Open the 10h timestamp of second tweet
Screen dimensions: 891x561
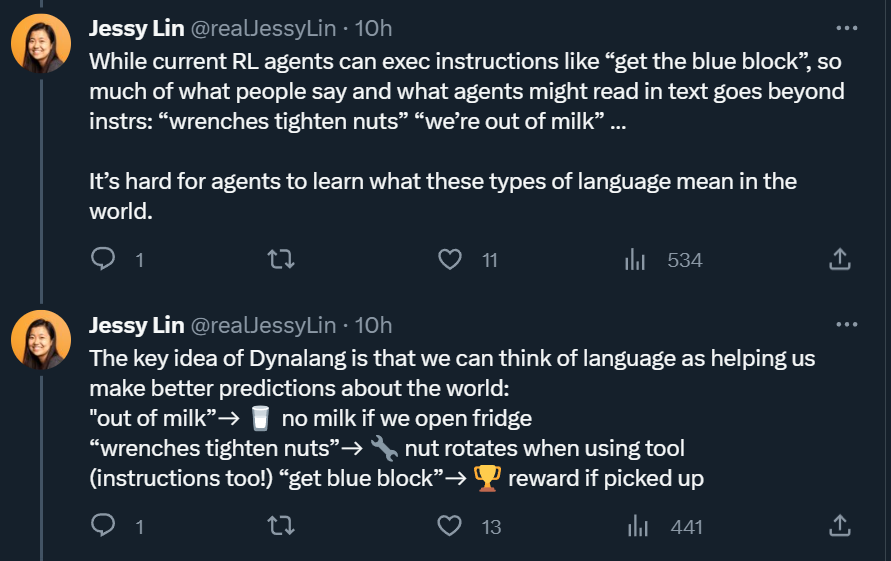373,325
